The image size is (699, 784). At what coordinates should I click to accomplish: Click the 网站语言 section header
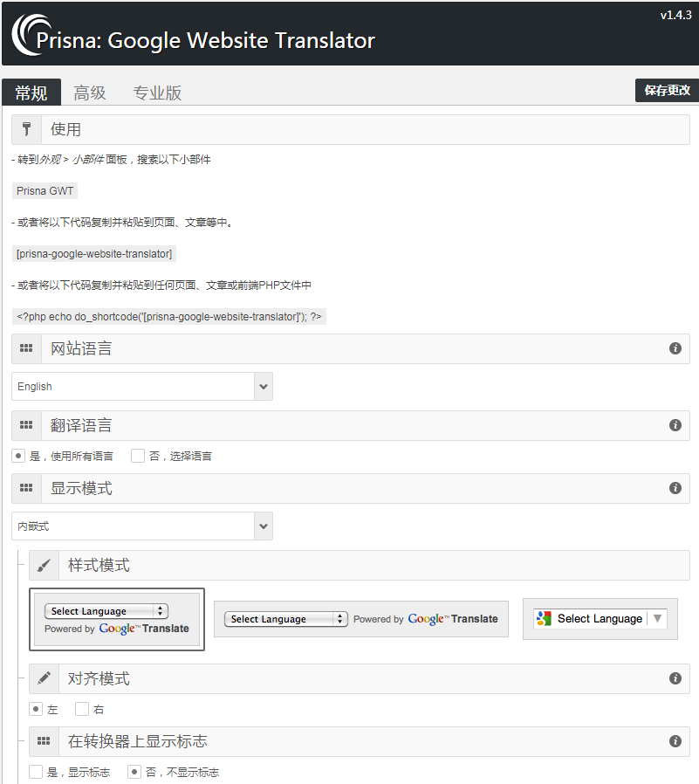click(351, 348)
